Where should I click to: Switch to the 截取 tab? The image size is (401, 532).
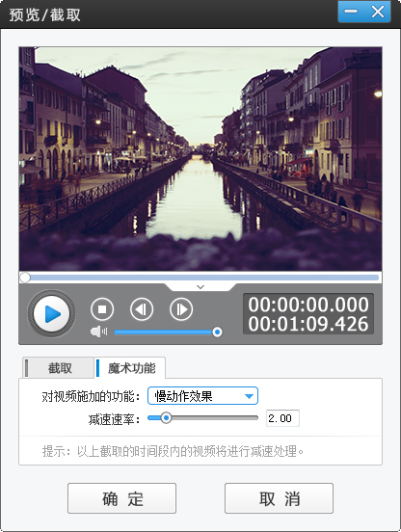tap(59, 368)
